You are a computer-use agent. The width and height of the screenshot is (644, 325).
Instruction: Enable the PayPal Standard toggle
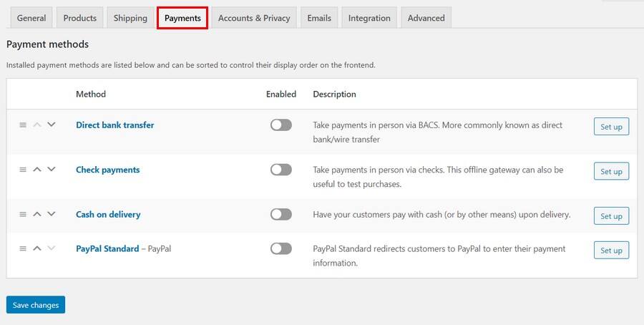pos(281,248)
